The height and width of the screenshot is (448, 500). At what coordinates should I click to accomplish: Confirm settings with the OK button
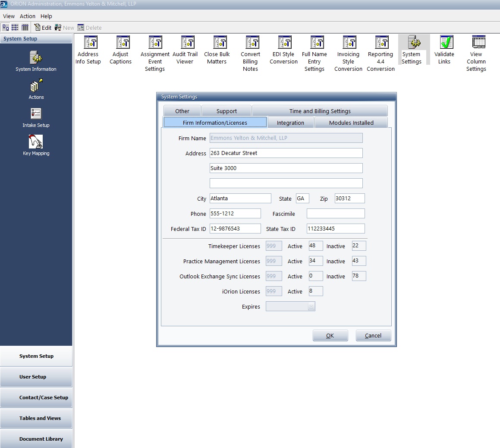coord(330,335)
